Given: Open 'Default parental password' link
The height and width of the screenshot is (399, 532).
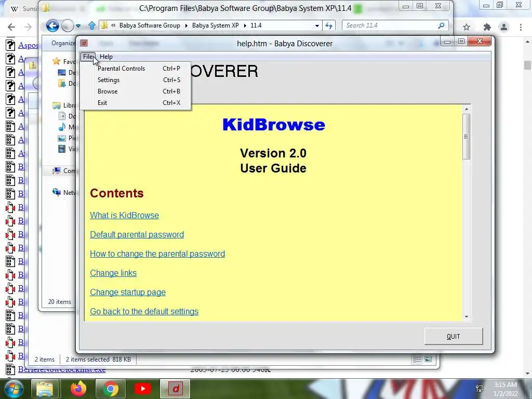Looking at the screenshot, I should click(x=137, y=235).
